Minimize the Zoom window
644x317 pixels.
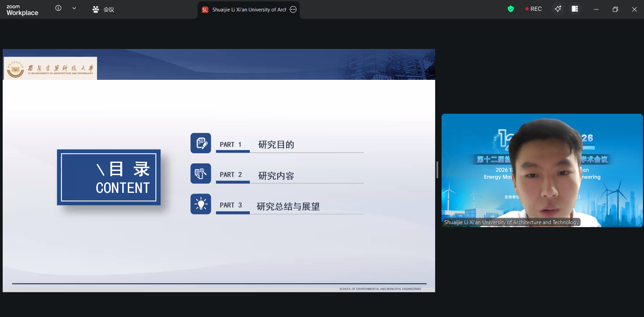pos(596,9)
